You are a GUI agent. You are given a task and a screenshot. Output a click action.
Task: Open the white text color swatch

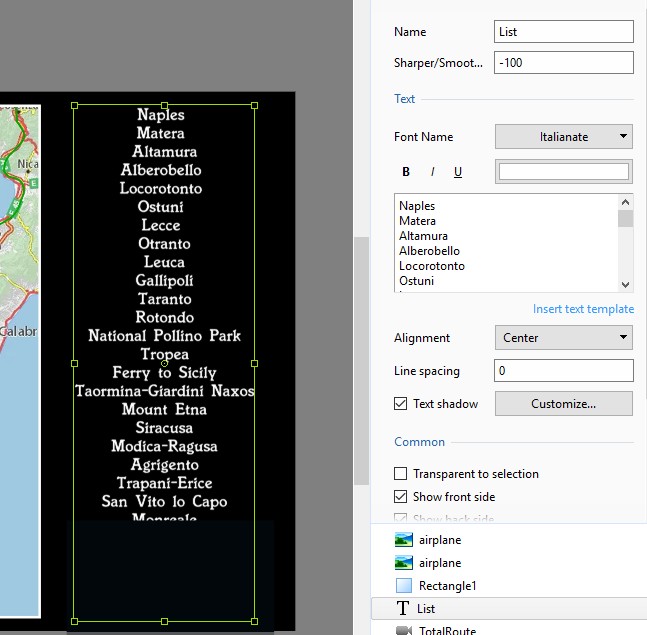click(564, 172)
